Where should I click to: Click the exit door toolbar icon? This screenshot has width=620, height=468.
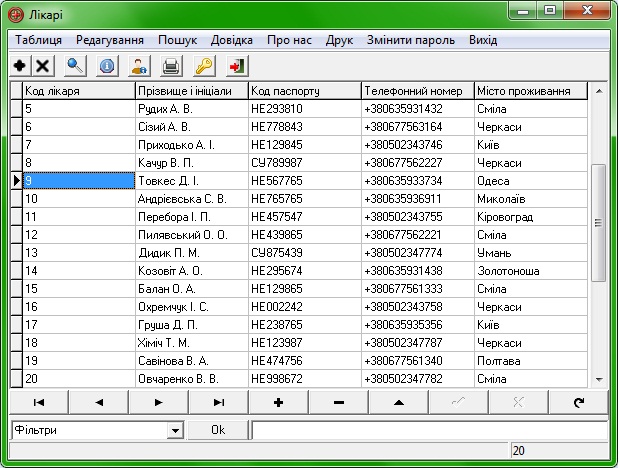click(236, 66)
